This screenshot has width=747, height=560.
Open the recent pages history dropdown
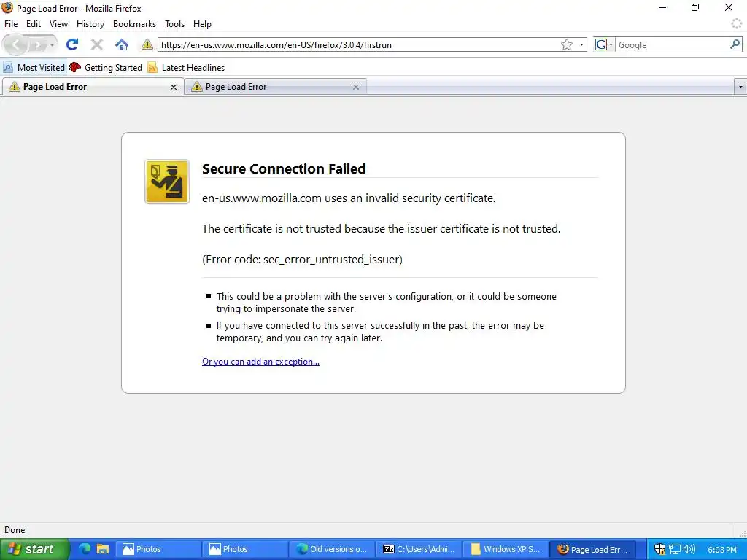click(x=52, y=45)
